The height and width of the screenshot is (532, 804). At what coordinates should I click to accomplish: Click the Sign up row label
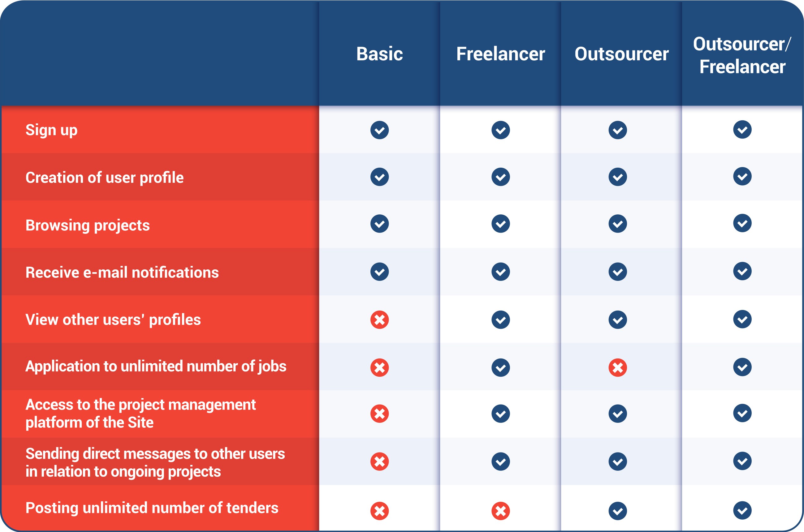click(52, 130)
